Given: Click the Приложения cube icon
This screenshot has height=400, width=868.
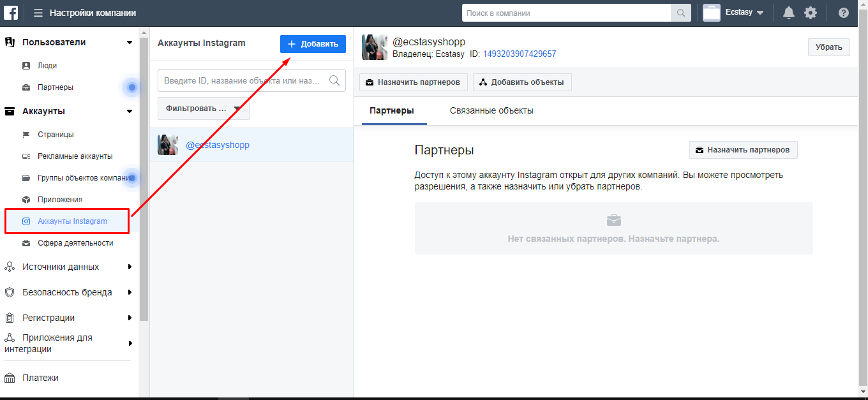Looking at the screenshot, I should (x=26, y=199).
